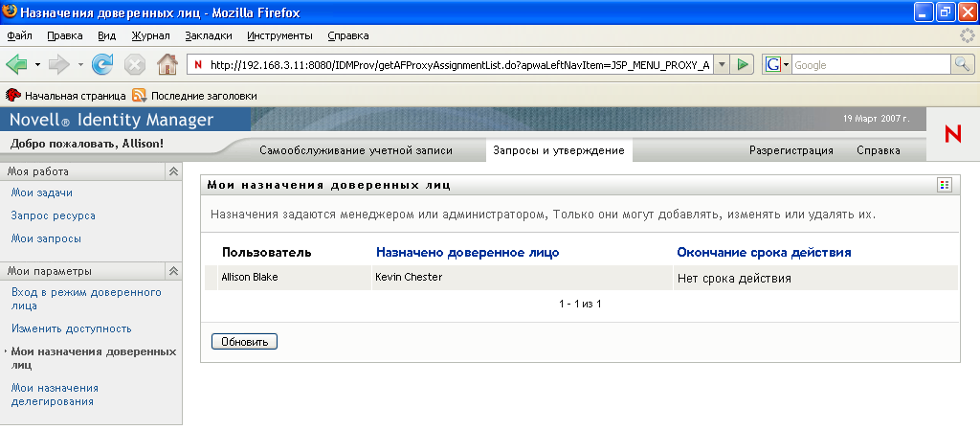Open the Правка menu

pyautogui.click(x=65, y=35)
